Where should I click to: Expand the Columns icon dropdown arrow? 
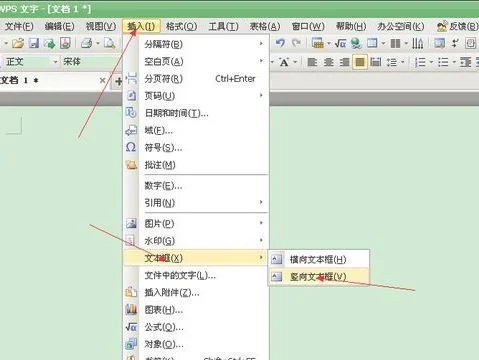click(x=406, y=43)
